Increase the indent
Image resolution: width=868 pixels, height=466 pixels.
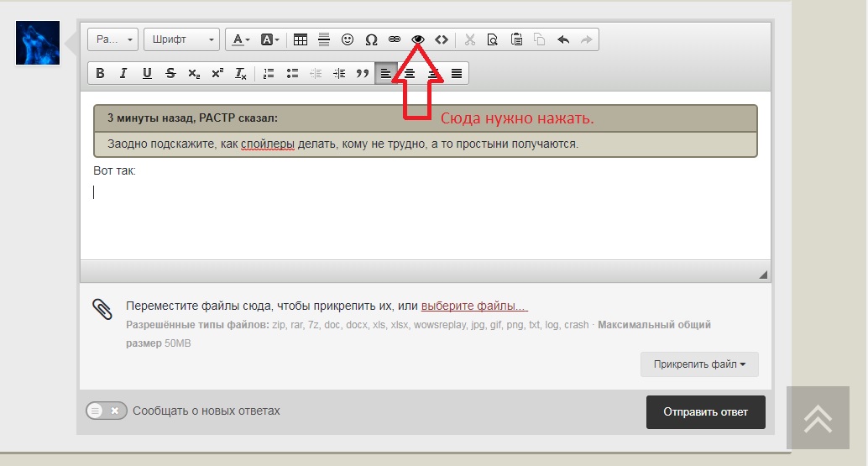[339, 73]
